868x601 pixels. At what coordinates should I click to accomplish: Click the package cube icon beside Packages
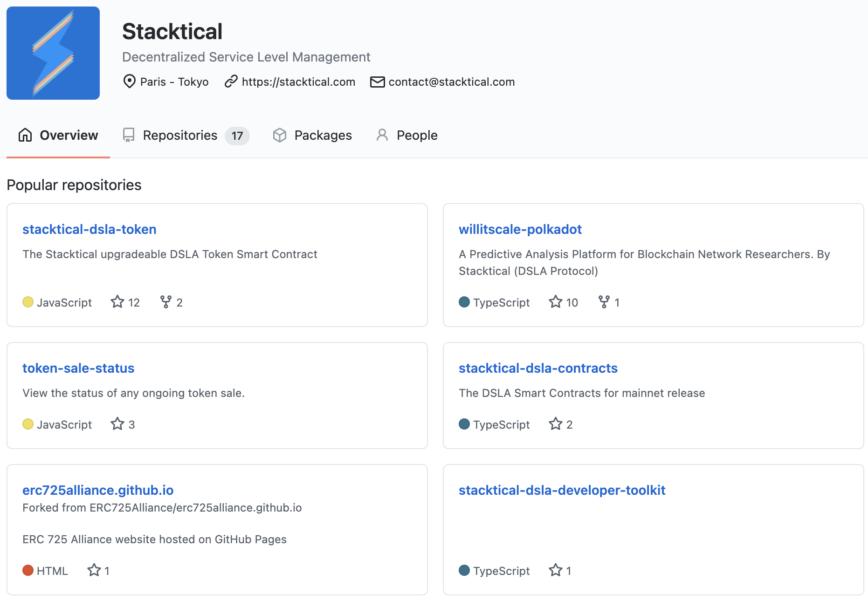[280, 135]
